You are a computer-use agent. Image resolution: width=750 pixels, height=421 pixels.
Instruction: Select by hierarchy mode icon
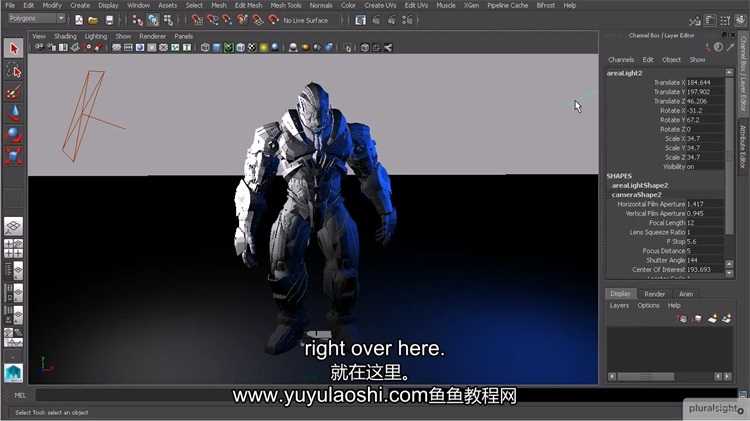[138, 20]
